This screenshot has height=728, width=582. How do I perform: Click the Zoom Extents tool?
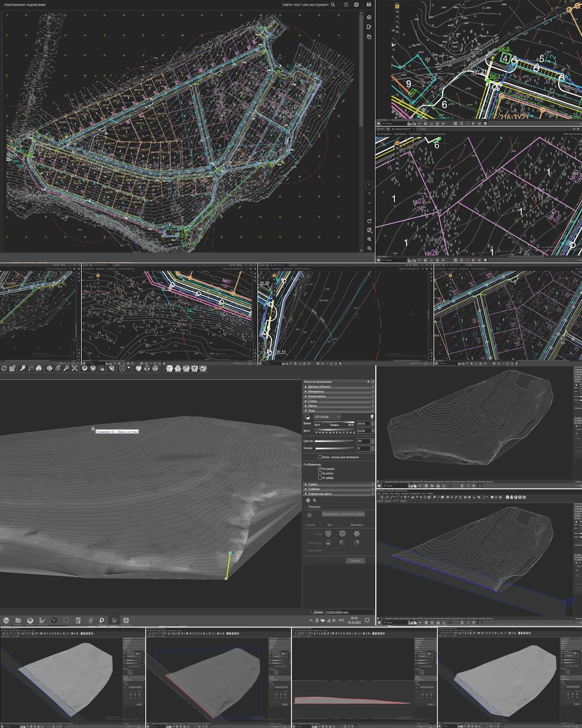[x=75, y=368]
